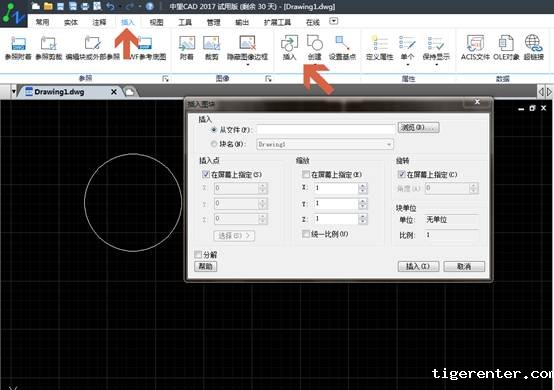Click the 浏览(B)... button
Image resolution: width=554 pixels, height=390 pixels.
pos(418,128)
